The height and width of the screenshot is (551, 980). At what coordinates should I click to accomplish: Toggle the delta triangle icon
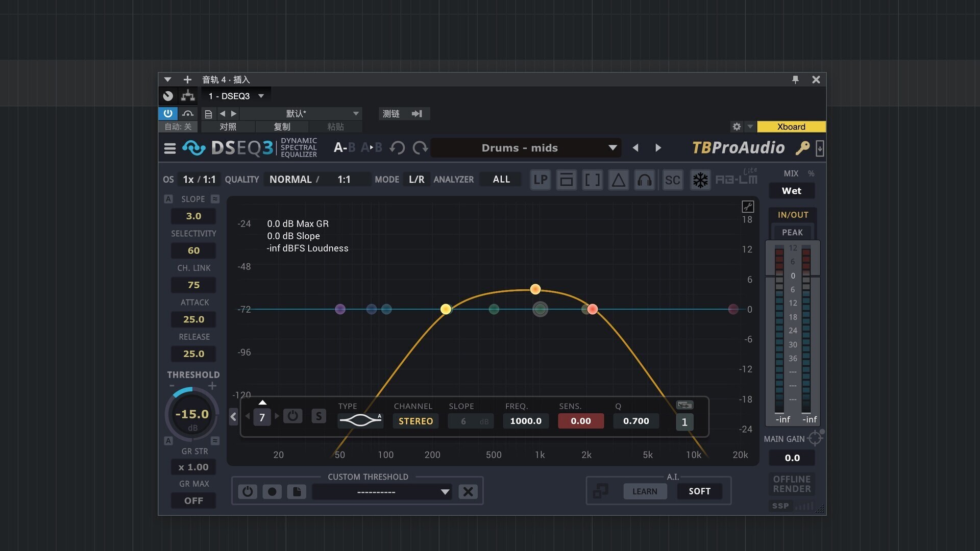pyautogui.click(x=619, y=180)
